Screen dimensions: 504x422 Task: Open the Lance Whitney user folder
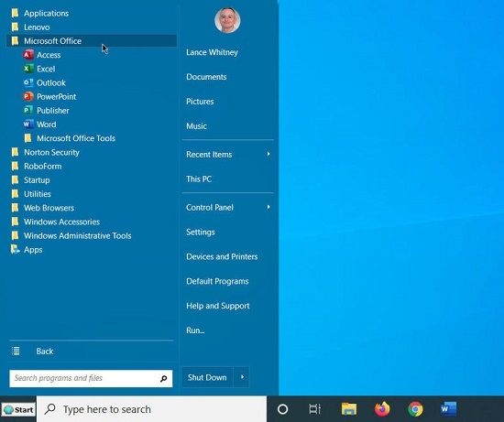pyautogui.click(x=212, y=52)
